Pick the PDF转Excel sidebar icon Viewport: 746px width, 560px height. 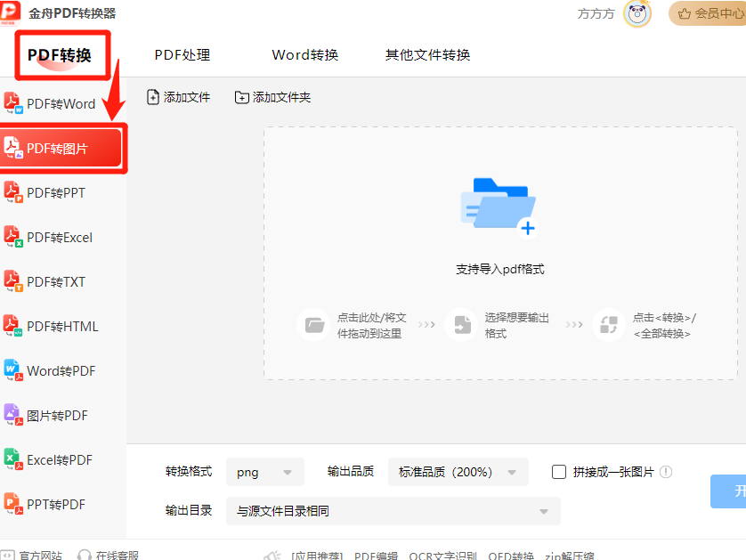point(13,237)
